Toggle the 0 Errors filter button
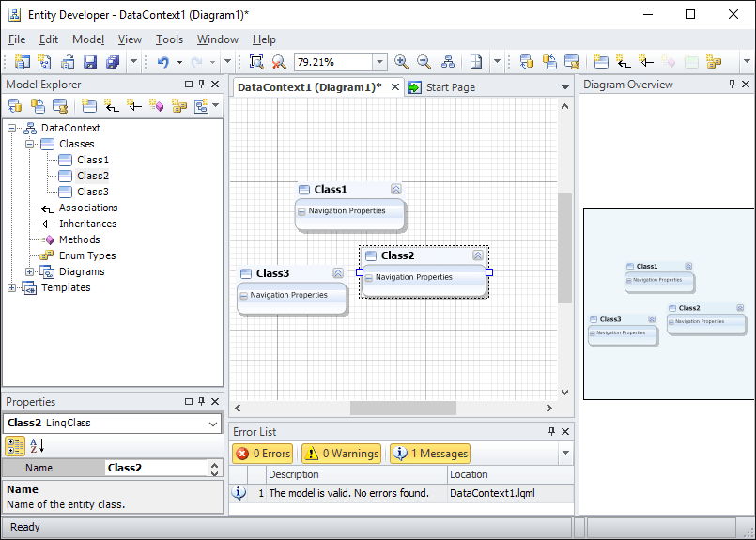 (263, 454)
